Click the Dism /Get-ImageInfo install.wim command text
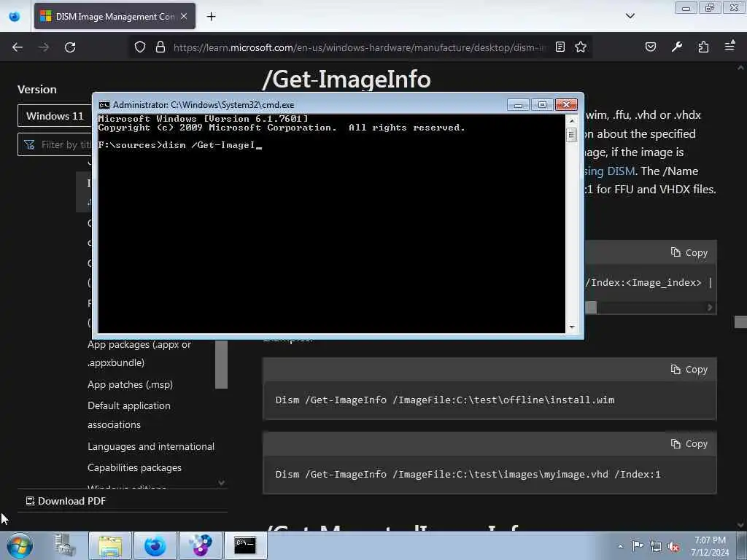Viewport: 747px width, 560px height. point(444,400)
